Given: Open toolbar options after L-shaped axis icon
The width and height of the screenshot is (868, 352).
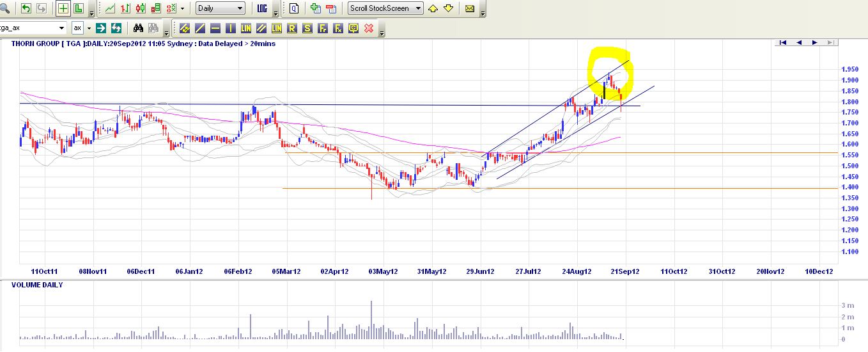Looking at the screenshot, I should [x=91, y=13].
